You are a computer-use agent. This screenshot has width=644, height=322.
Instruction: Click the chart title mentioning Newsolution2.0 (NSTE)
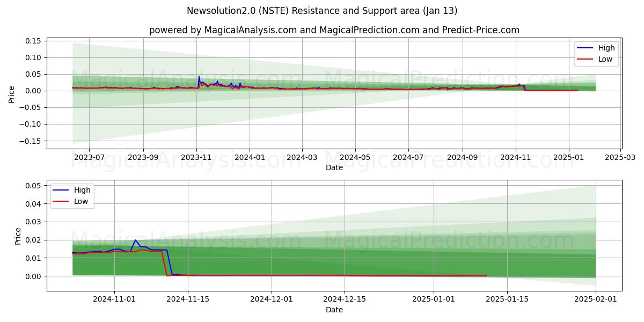322,11
